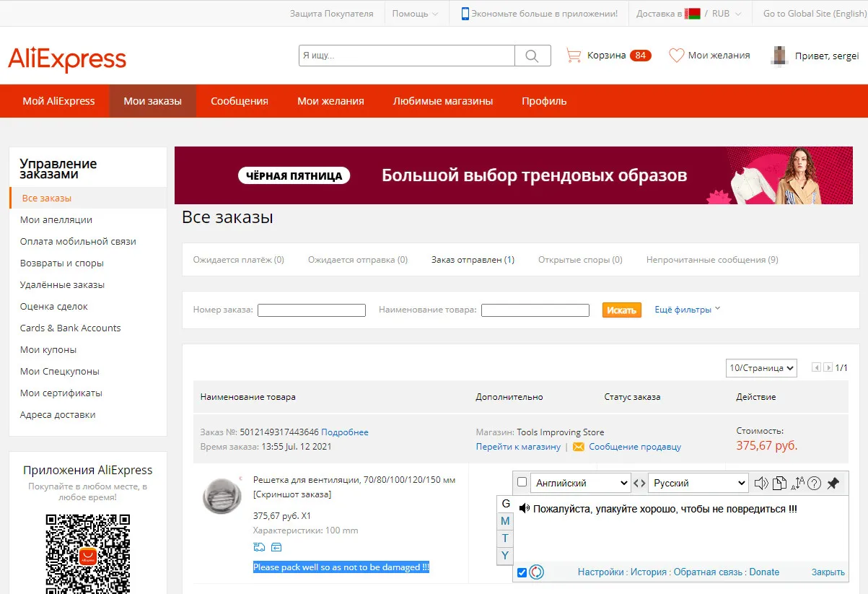Screen dimensions: 868x594
Task: Open Мой AliExpress in the red navigation bar
Action: [x=58, y=101]
